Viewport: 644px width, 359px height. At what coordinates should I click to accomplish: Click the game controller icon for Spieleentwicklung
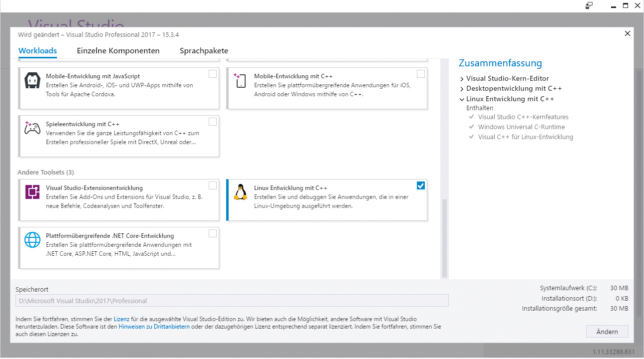pos(32,128)
